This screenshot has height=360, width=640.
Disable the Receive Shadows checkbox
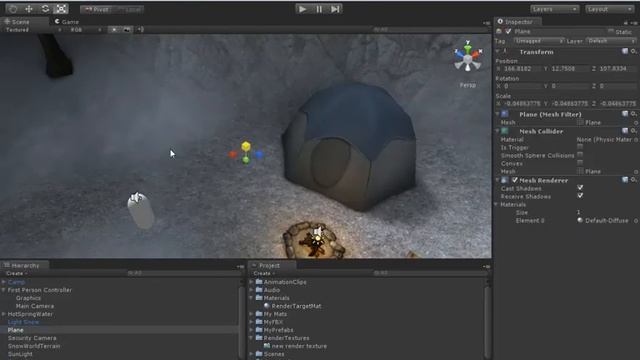click(580, 196)
